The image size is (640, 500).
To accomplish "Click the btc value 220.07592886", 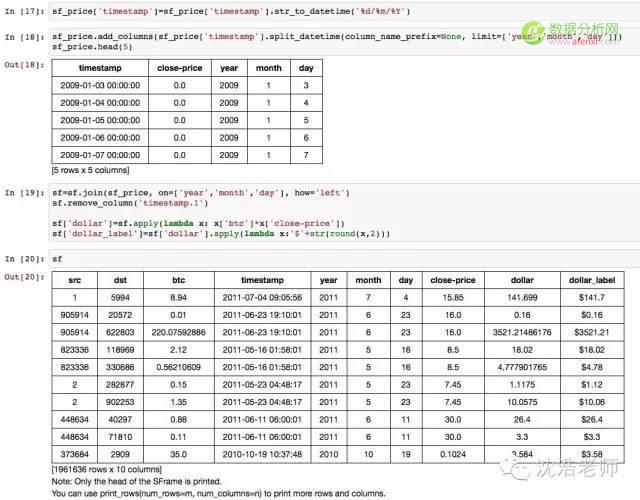I will 178,332.
